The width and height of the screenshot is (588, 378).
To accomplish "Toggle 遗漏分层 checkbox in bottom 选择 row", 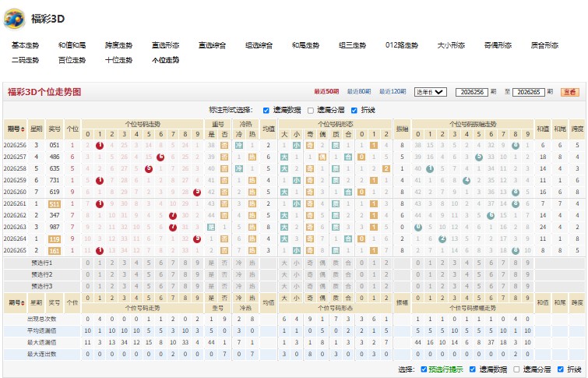I will pyautogui.click(x=516, y=369).
